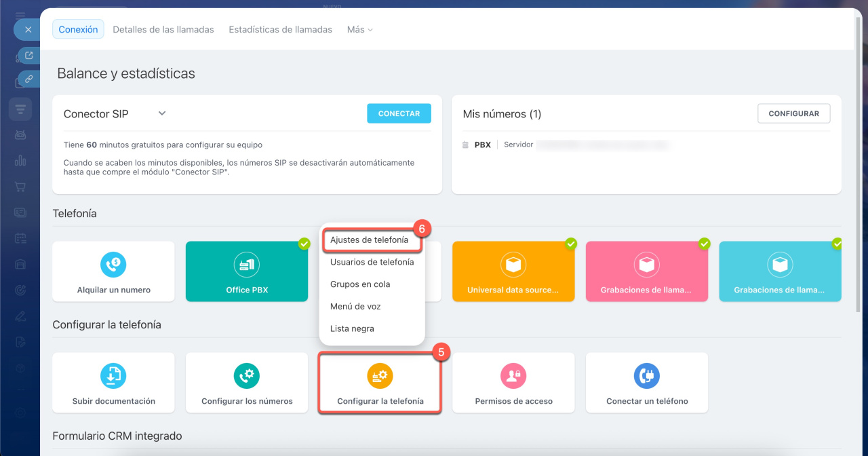868x456 pixels.
Task: Switch to Detalles de las llamadas tab
Action: 163,30
